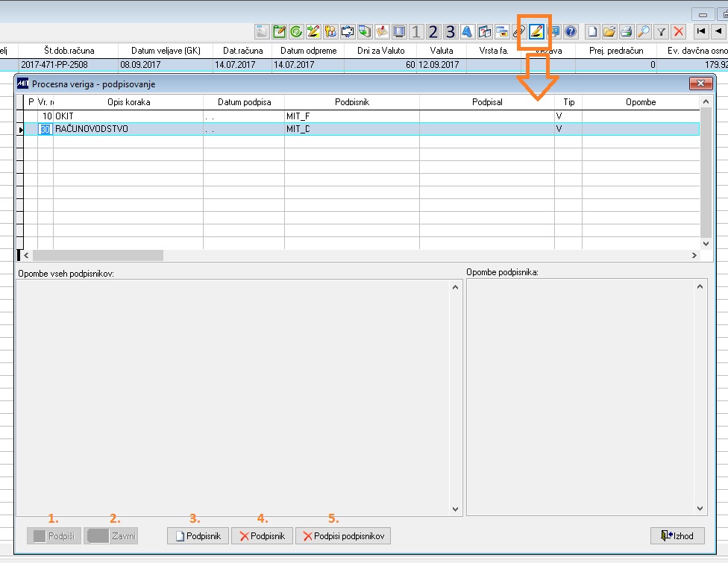Open the signing pencil toolbar icon
The height and width of the screenshot is (563, 728).
(x=536, y=31)
